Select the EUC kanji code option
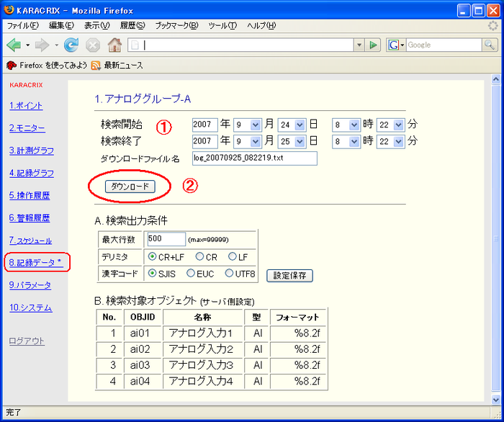 click(191, 273)
